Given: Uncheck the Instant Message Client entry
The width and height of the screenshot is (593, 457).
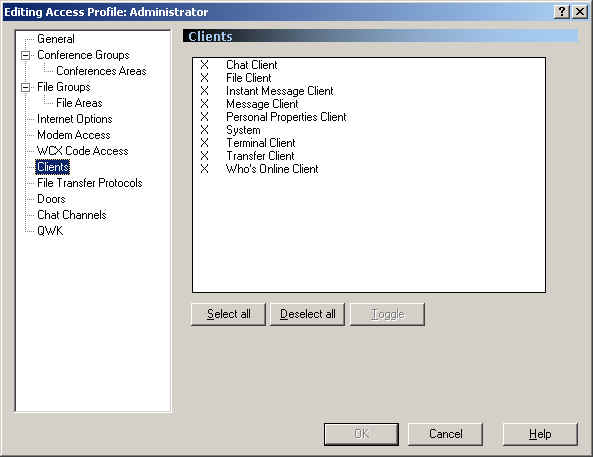Looking at the screenshot, I should point(204,91).
